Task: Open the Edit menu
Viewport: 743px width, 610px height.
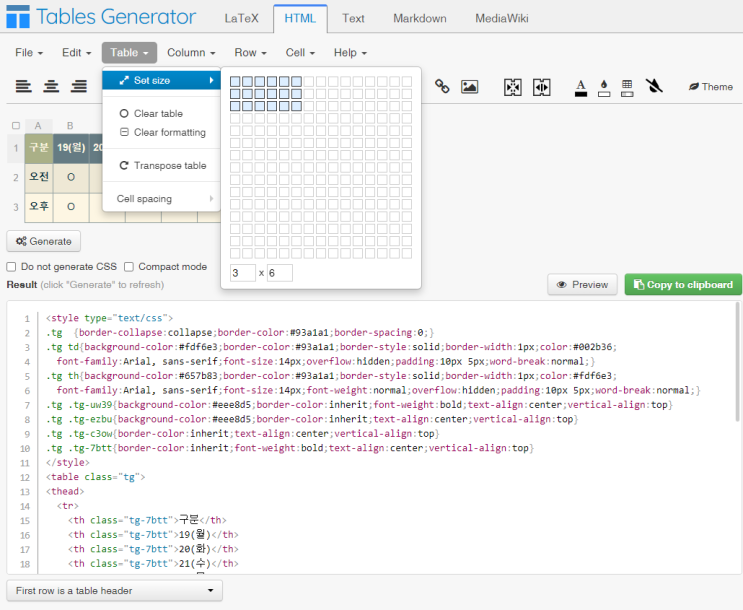Action: pyautogui.click(x=76, y=53)
